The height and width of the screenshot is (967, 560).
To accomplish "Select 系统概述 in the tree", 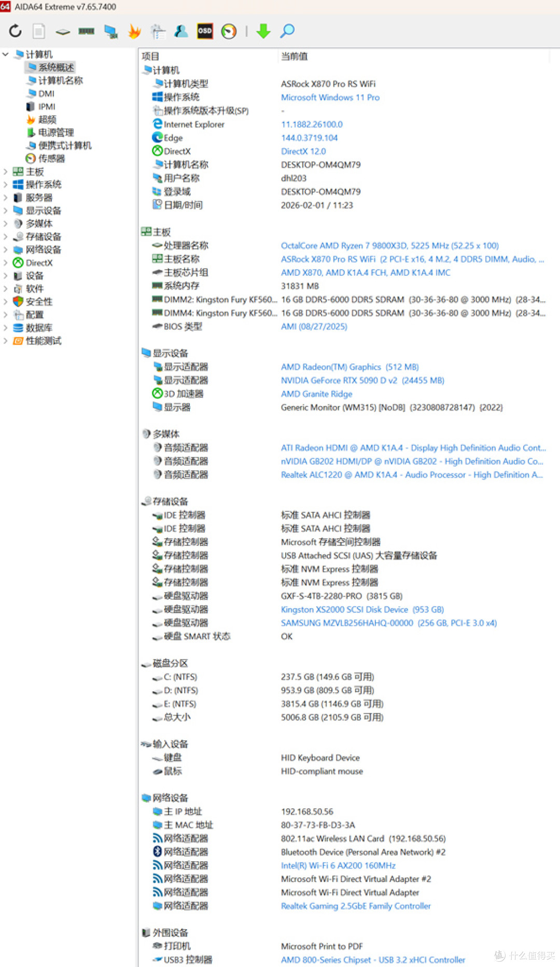I will [50, 67].
